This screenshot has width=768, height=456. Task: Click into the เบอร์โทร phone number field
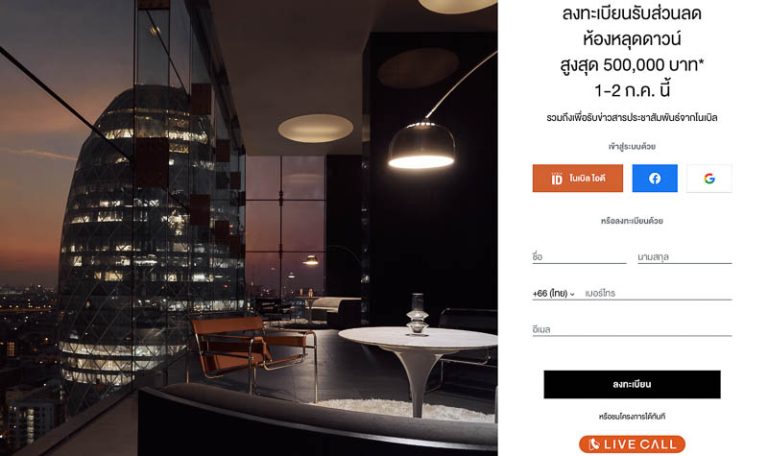coord(658,293)
